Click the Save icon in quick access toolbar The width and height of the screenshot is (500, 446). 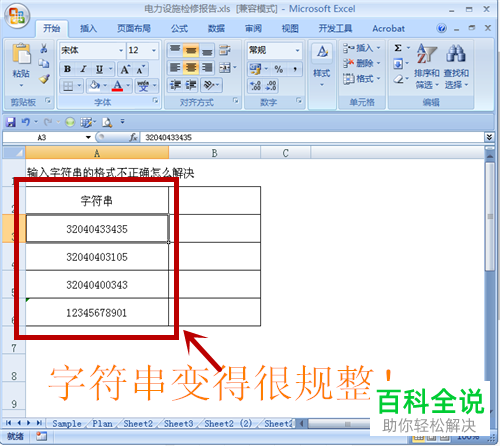tap(11, 122)
